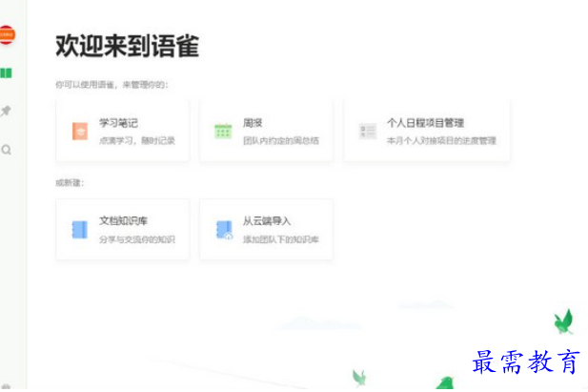Select the 个人日程项目管理 template title
This screenshot has height=392, width=588.
tap(426, 123)
